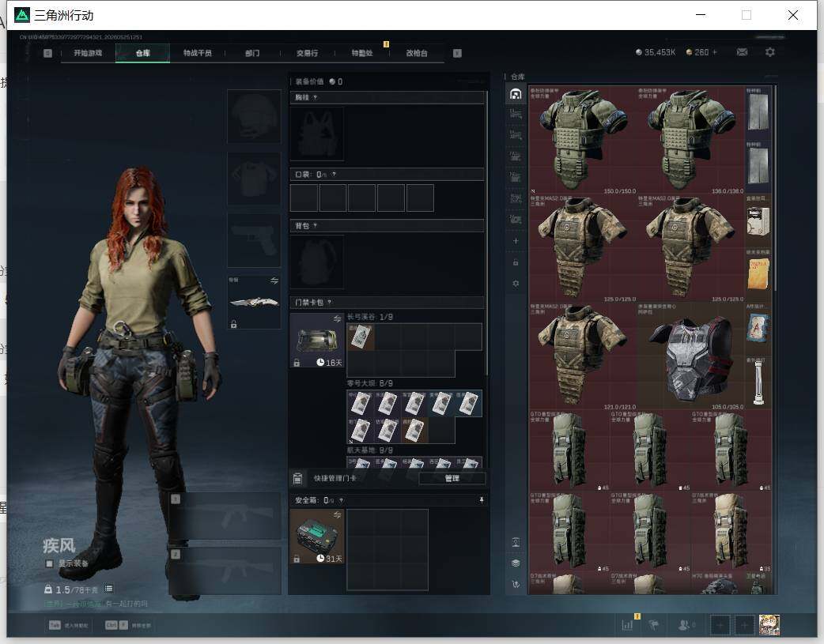This screenshot has width=824, height=644.
Task: Select the equipped knife melee slot
Action: [x=254, y=302]
